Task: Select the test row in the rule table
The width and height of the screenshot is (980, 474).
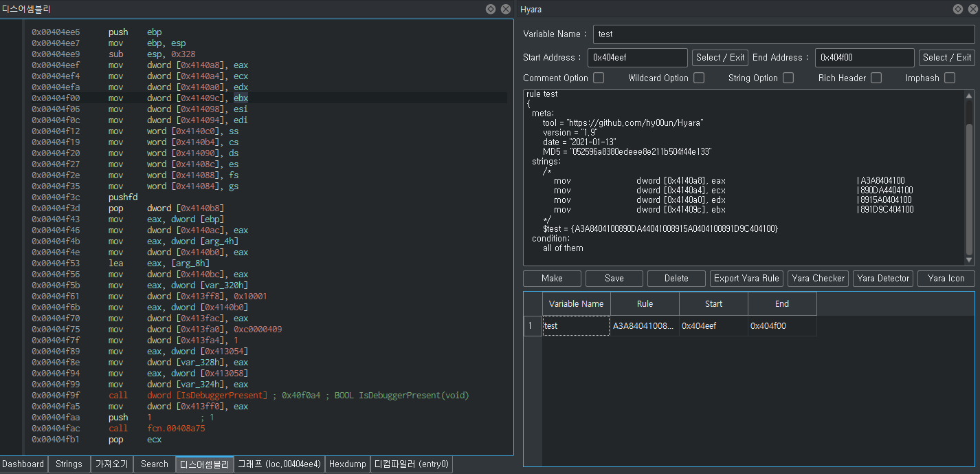Action: 576,326
